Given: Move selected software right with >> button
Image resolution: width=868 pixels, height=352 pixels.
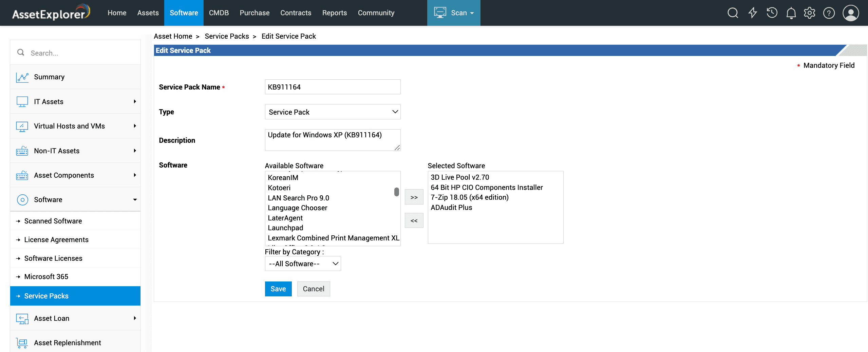Looking at the screenshot, I should point(414,197).
